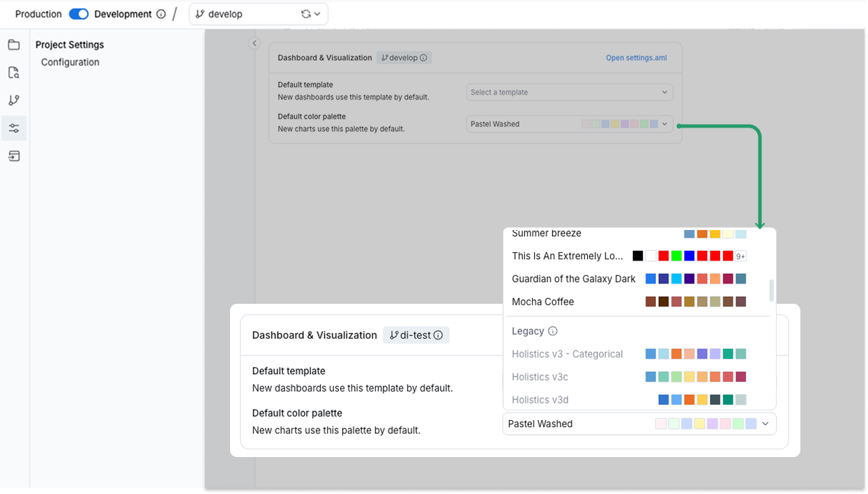This screenshot has width=868, height=494.
Task: Select the settings sliders icon in sidebar
Action: point(14,128)
